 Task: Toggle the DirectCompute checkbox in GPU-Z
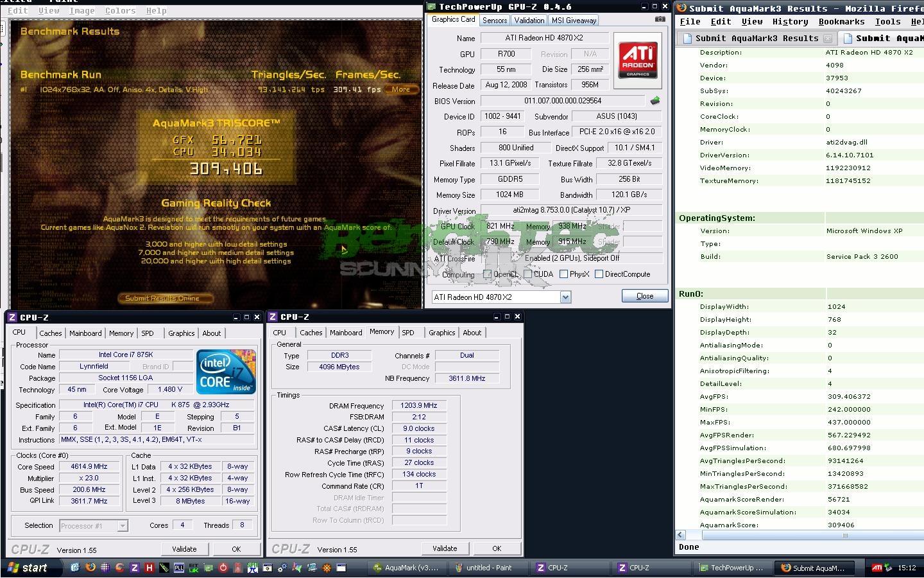pyautogui.click(x=599, y=274)
